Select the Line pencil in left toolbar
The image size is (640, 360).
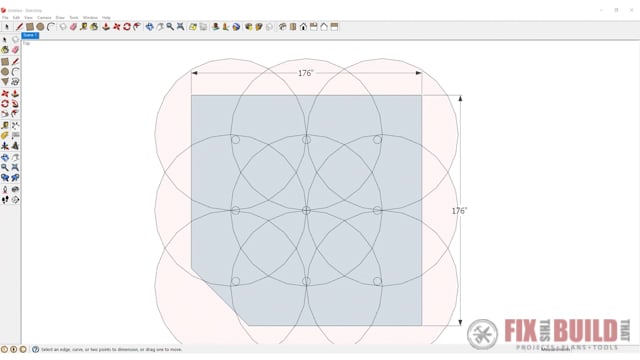pos(15,62)
